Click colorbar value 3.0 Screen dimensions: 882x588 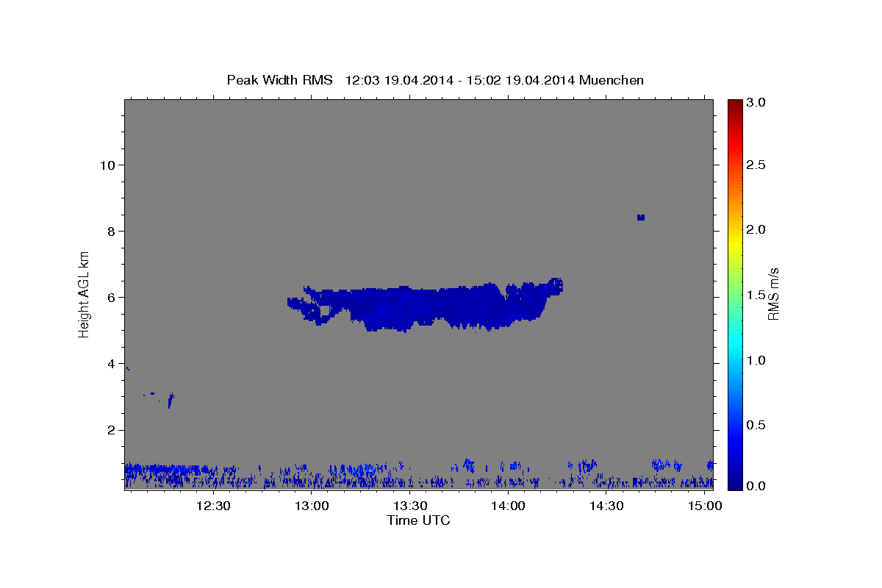click(757, 102)
